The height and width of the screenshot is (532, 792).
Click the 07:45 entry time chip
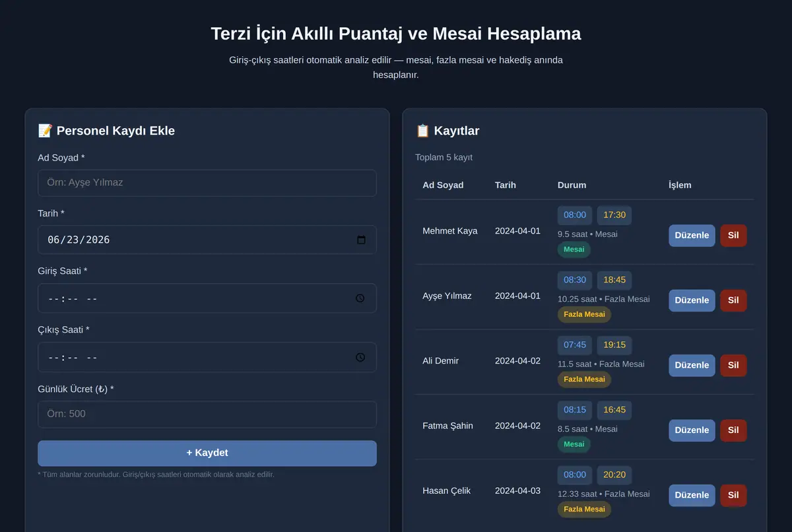[575, 345]
